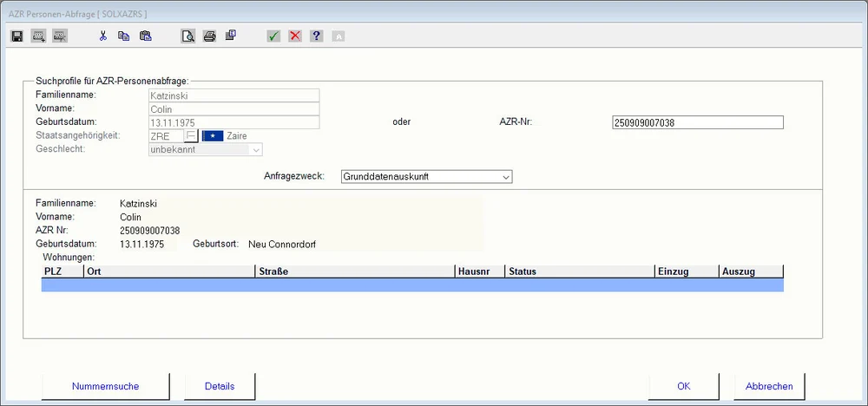Viewport: 868px width, 406px height.
Task: Click the AZR-Nr input field
Action: (x=697, y=123)
